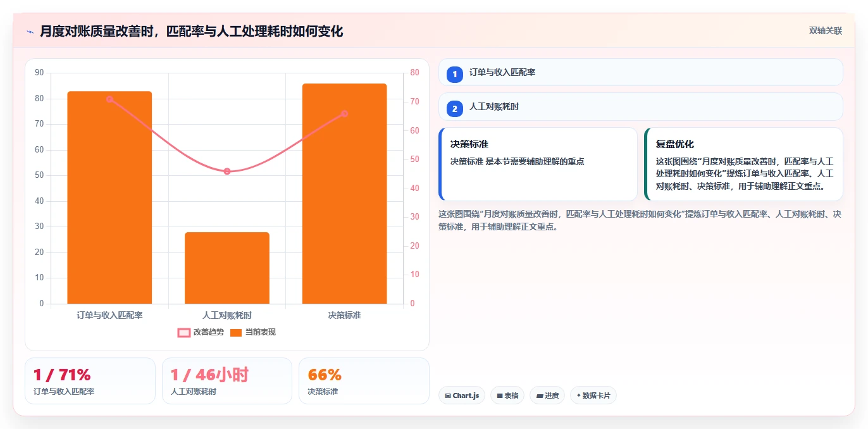Click the lightning icon beside the title
The height and width of the screenshot is (429, 868).
pyautogui.click(x=30, y=32)
